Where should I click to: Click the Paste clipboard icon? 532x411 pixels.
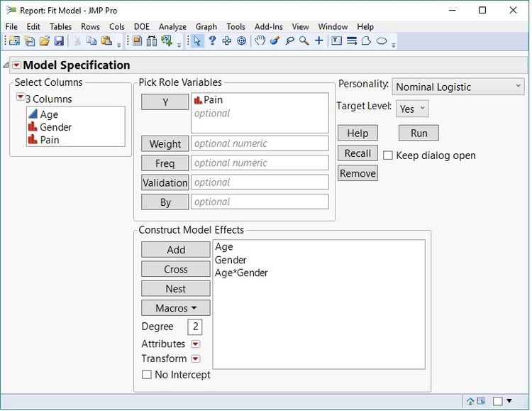[x=106, y=41]
